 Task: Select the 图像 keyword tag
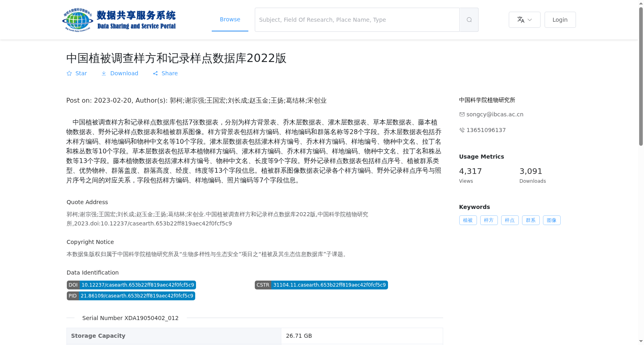(551, 220)
